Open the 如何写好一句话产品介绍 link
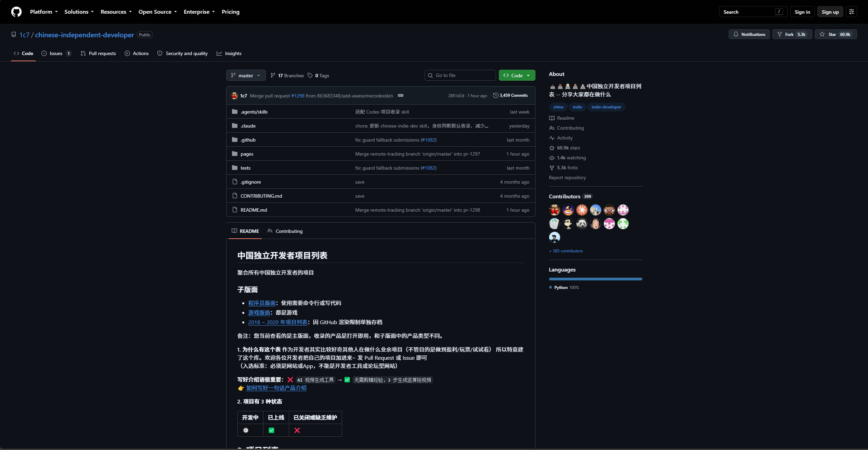 pos(276,388)
